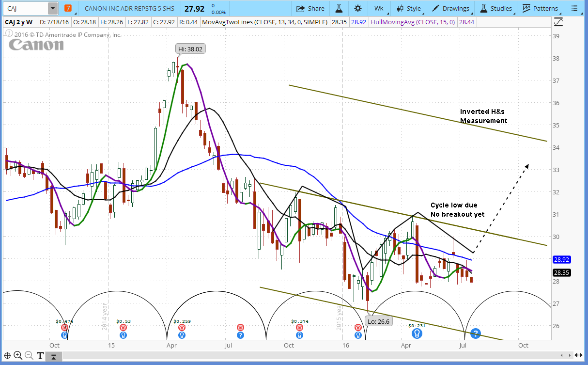The width and height of the screenshot is (588, 365).
Task: Click the black 28.35 price axis label
Action: 562,272
